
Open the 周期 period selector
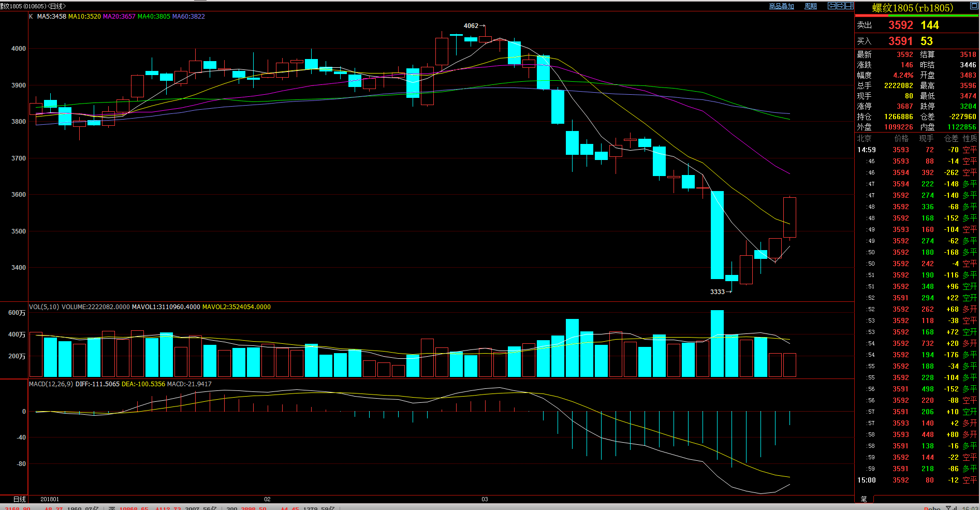tap(810, 6)
